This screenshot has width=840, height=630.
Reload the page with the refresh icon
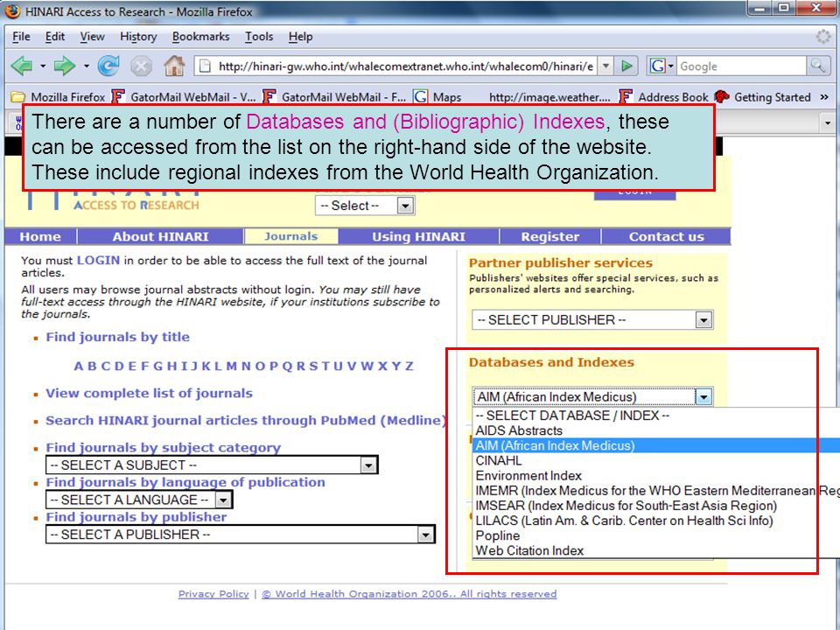pos(108,66)
